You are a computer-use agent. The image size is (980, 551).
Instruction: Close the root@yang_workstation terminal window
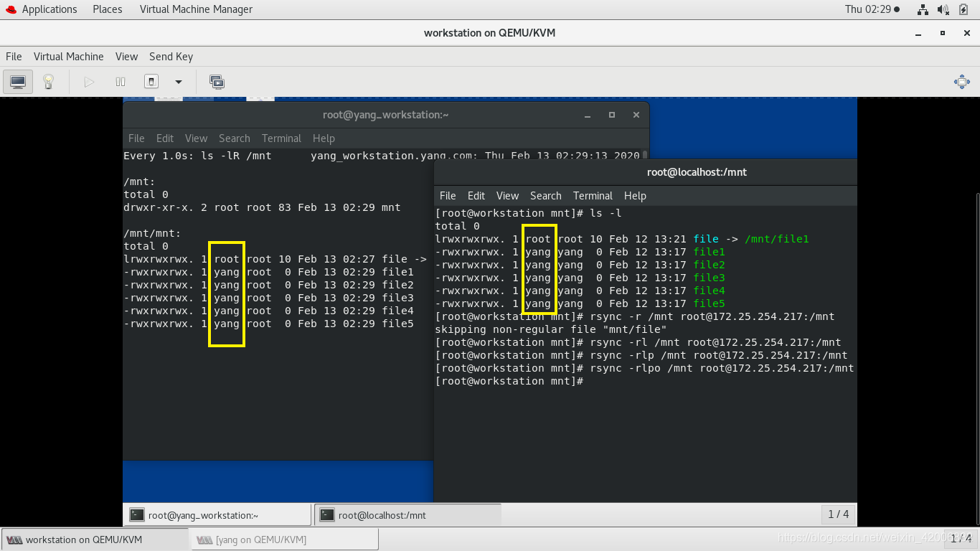(636, 115)
